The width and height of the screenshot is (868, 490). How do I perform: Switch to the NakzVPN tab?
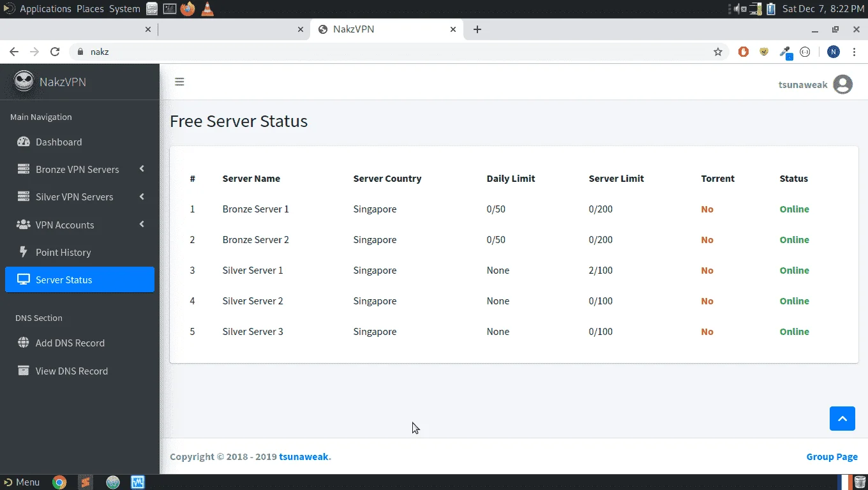click(x=387, y=29)
